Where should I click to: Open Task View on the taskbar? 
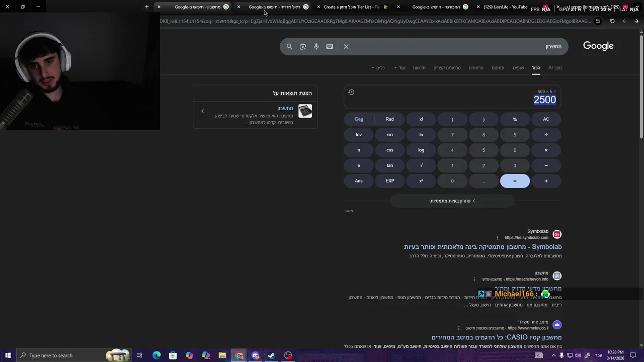[139, 355]
